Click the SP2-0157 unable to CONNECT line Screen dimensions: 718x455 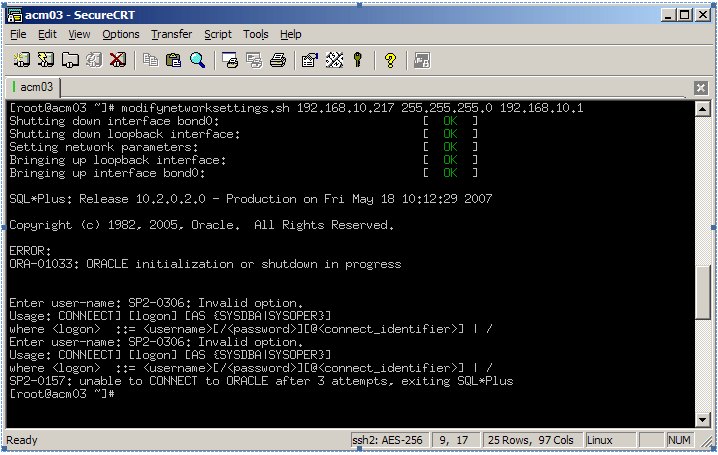click(x=261, y=381)
